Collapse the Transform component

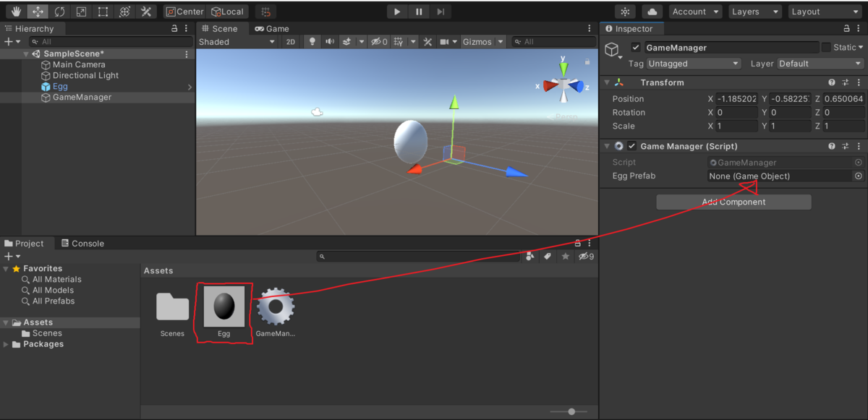607,82
